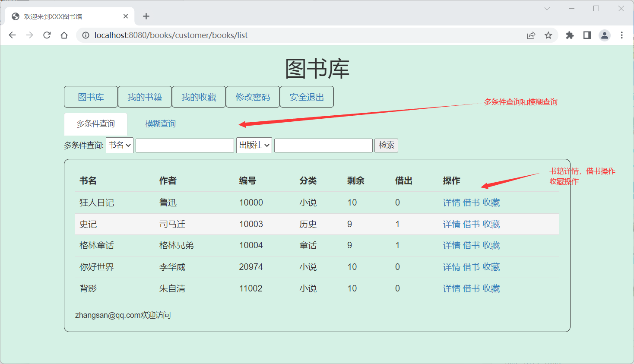The height and width of the screenshot is (364, 634).
Task: Click the author name 朱自清
Action: pyautogui.click(x=172, y=288)
